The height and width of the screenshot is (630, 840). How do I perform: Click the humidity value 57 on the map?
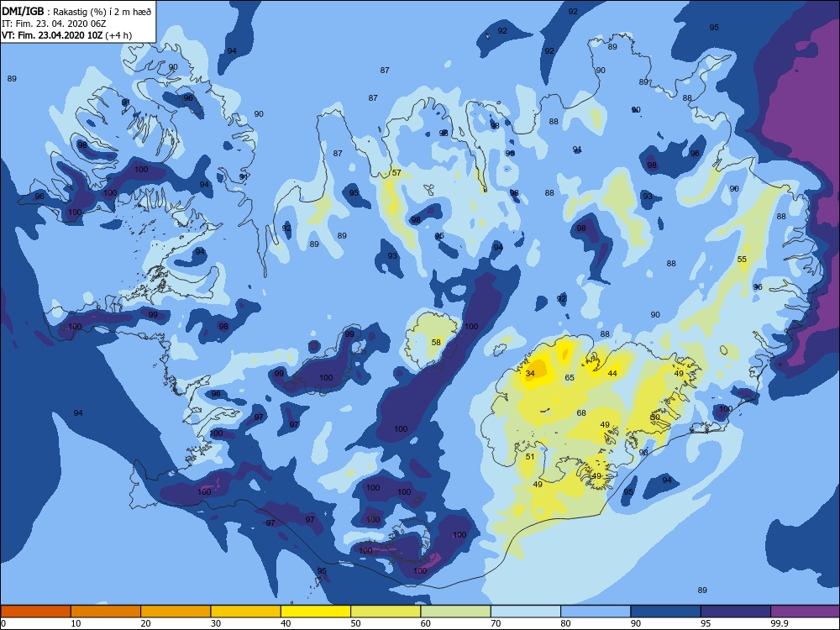pyautogui.click(x=396, y=173)
